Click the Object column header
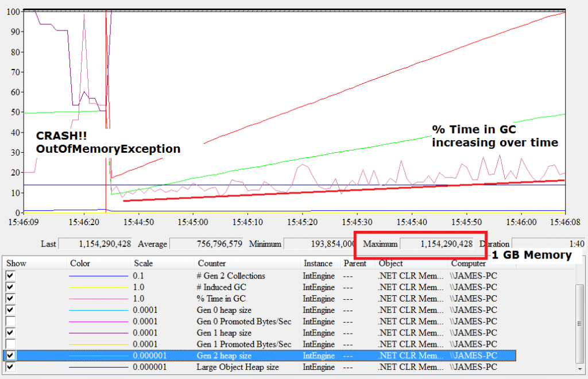Viewport: 588px width, 379px height. tap(390, 264)
